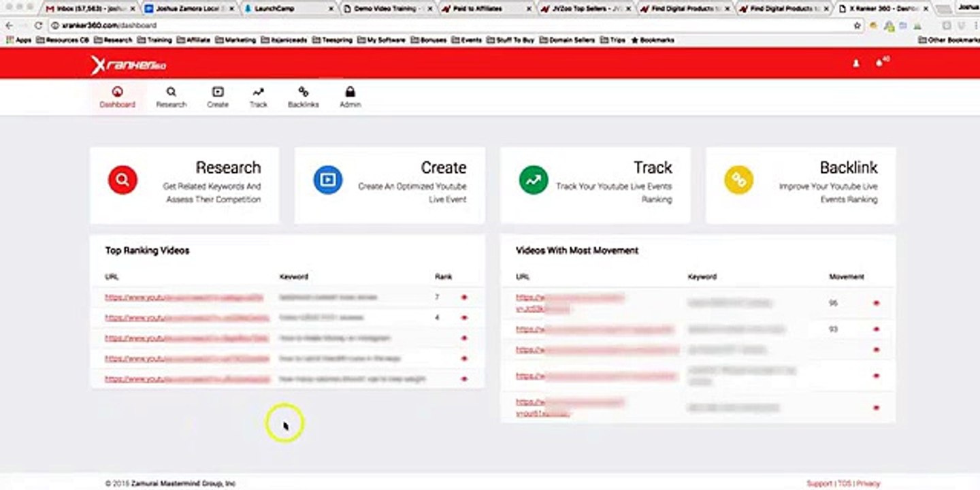View the Rank 7 video row's red icon
Screen dimensions: 980x490
(464, 297)
